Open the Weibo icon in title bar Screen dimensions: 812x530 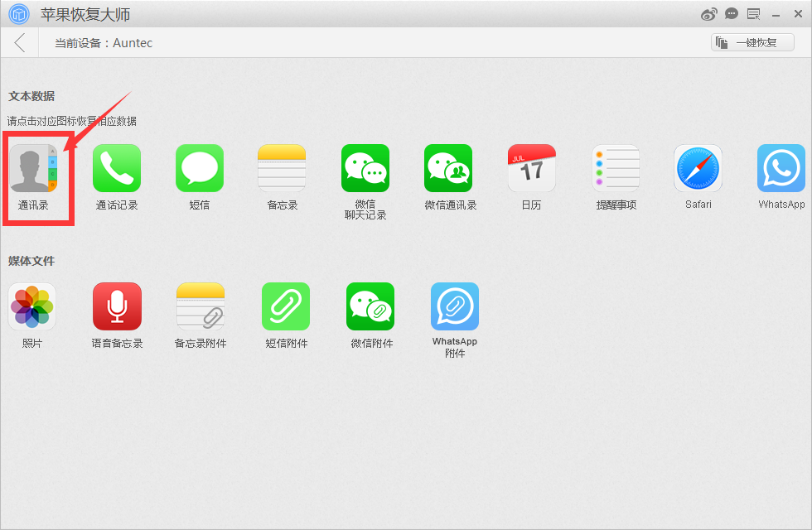[x=709, y=14]
